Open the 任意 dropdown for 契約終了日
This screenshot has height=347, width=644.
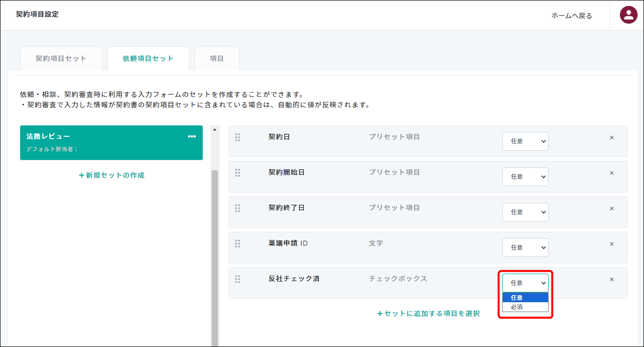pyautogui.click(x=525, y=212)
